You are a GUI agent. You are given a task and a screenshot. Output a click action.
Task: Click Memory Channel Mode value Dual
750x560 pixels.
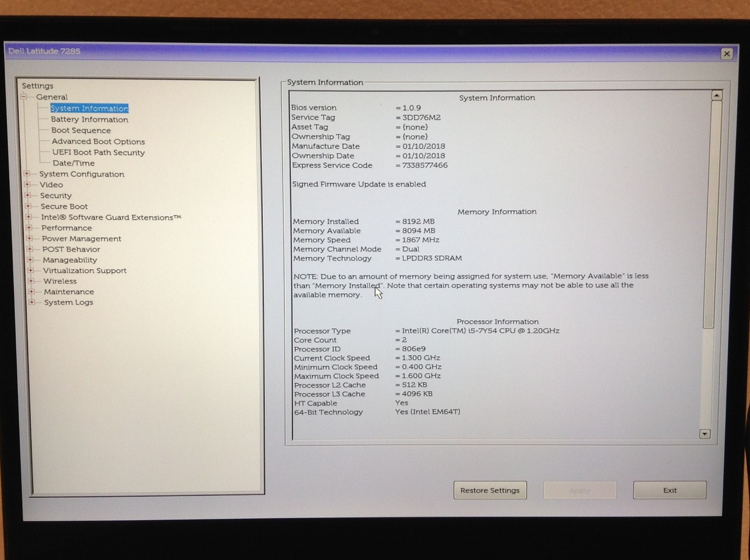coord(411,249)
